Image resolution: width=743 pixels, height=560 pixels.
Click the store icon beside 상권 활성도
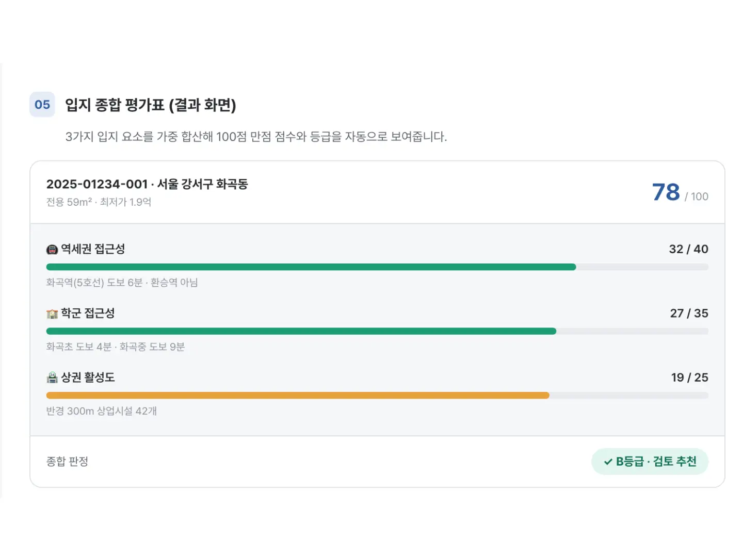52,377
